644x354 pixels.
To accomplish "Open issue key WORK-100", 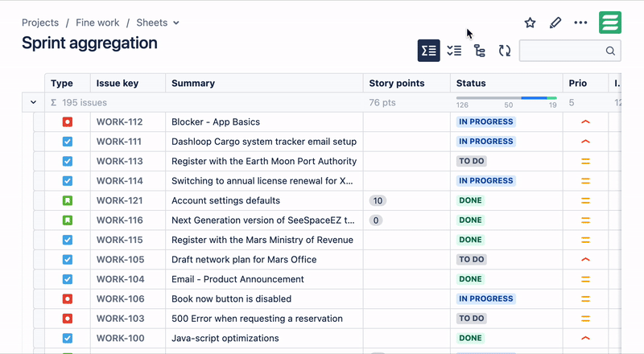I will pyautogui.click(x=120, y=339).
